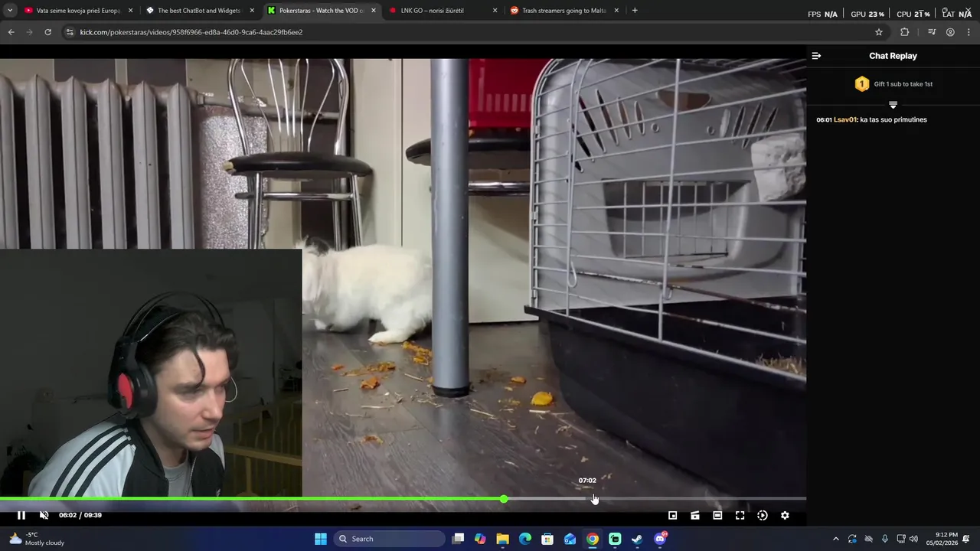Screen dimensions: 980x551
Task: Open volume control in system tray
Action: click(913, 539)
